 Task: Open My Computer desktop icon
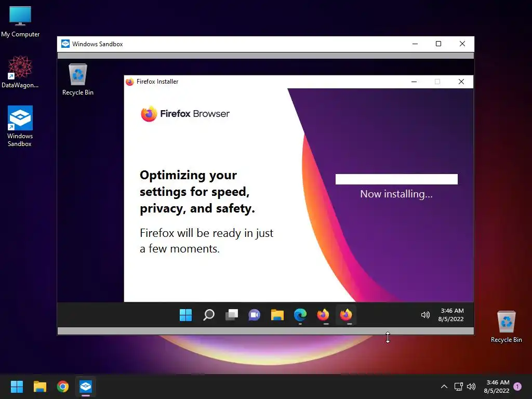(x=20, y=21)
